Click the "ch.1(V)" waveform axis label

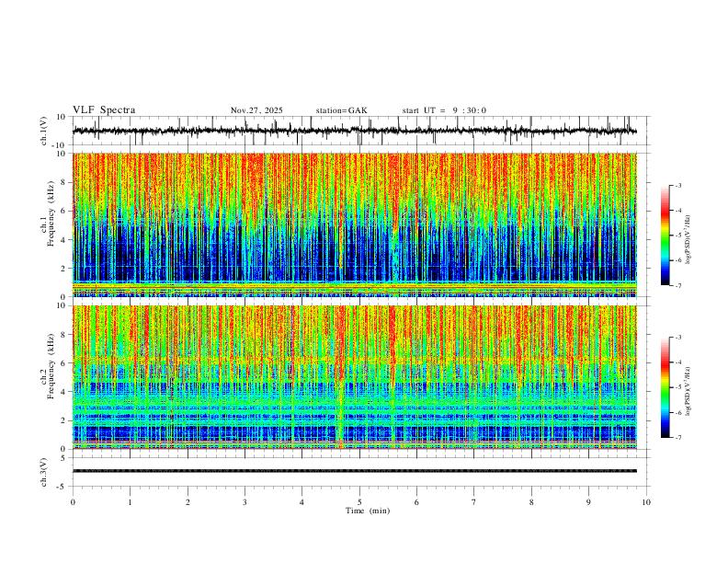click(43, 131)
